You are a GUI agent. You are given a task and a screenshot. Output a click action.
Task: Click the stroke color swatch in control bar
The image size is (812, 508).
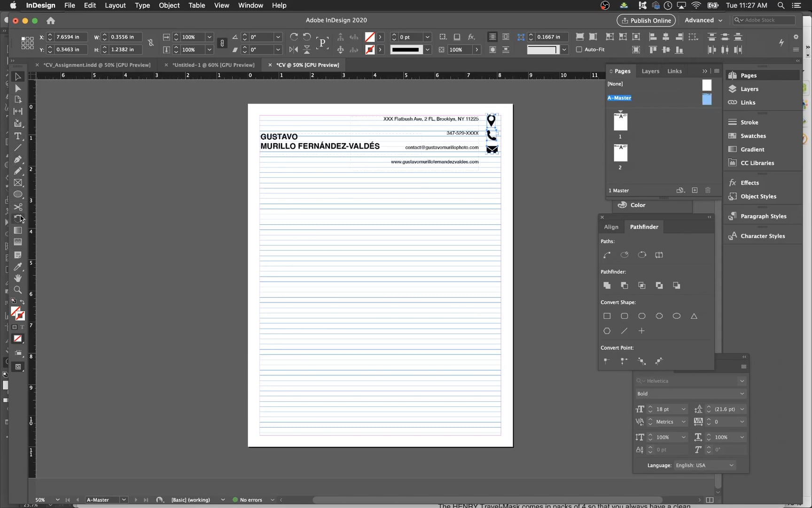(x=370, y=49)
